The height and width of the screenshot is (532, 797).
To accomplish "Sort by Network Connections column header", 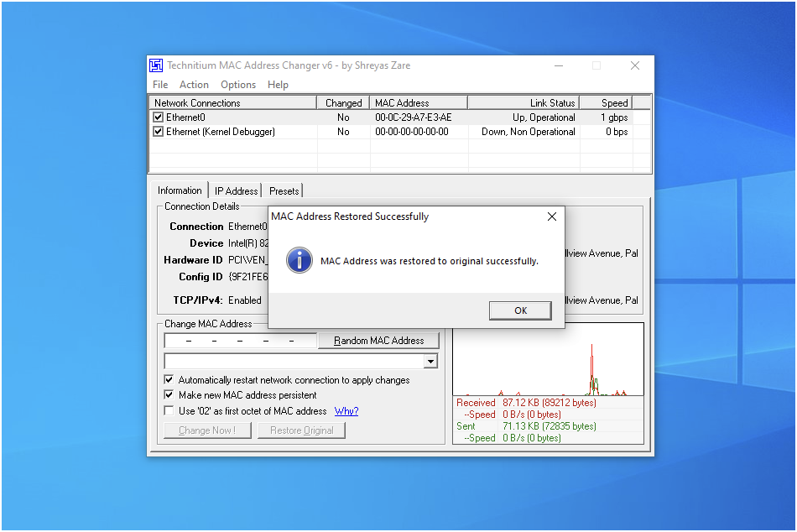I will (x=233, y=102).
